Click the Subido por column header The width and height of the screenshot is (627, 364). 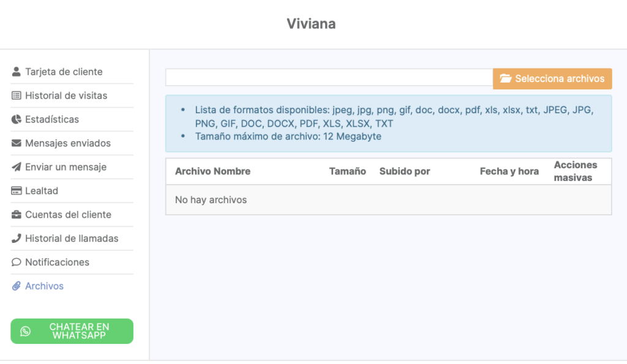click(x=404, y=171)
